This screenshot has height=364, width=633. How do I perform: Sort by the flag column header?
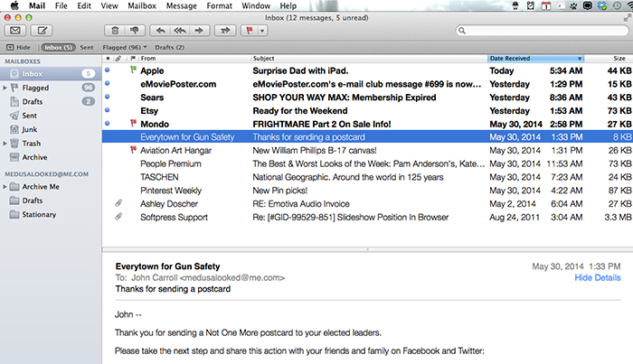(132, 59)
